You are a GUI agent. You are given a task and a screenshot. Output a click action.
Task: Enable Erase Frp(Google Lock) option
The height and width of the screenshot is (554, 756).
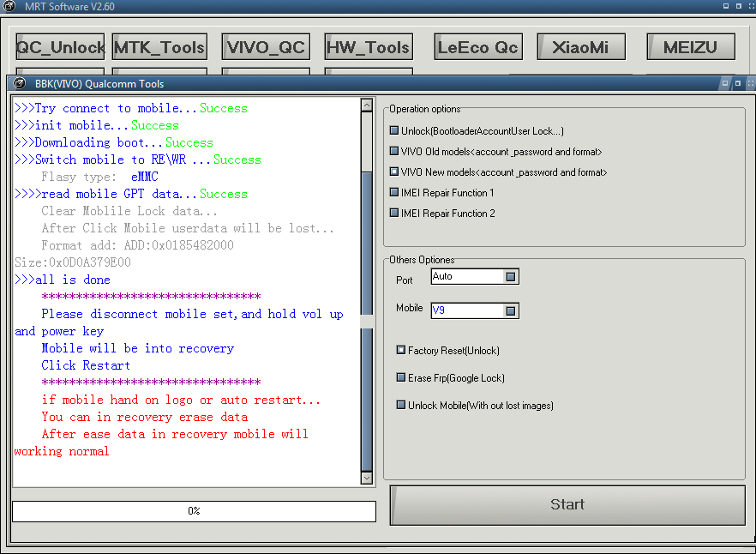[401, 377]
